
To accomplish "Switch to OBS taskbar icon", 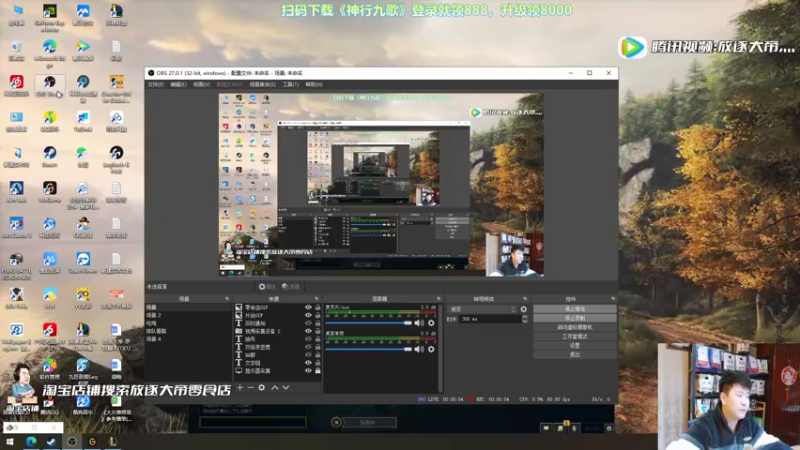I will 72,442.
